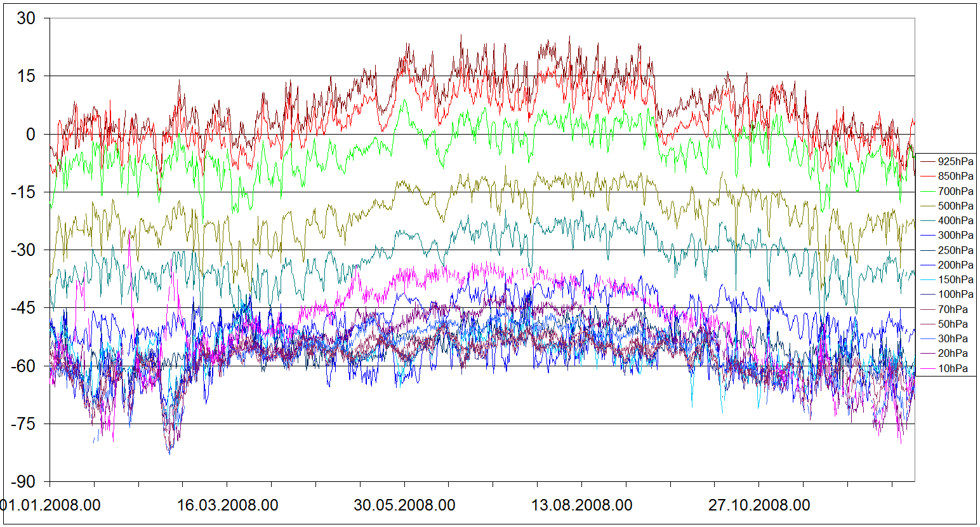Select the 50hPa legend entry
Image resolution: width=980 pixels, height=527 pixels.
pyautogui.click(x=953, y=324)
